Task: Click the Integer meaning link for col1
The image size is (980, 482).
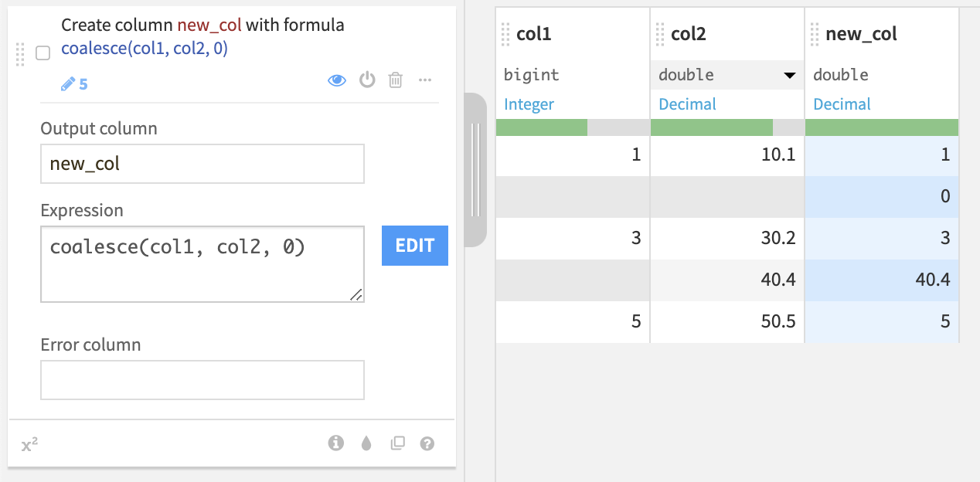Action: click(529, 104)
